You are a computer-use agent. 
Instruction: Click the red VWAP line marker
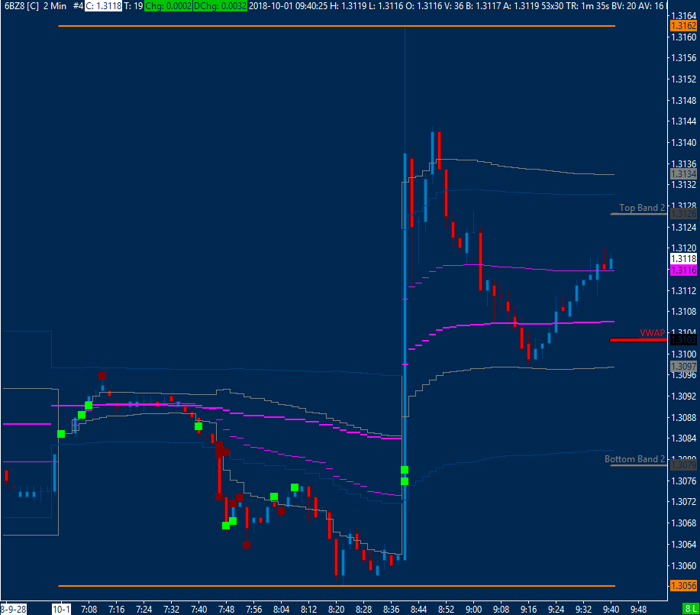pos(638,340)
